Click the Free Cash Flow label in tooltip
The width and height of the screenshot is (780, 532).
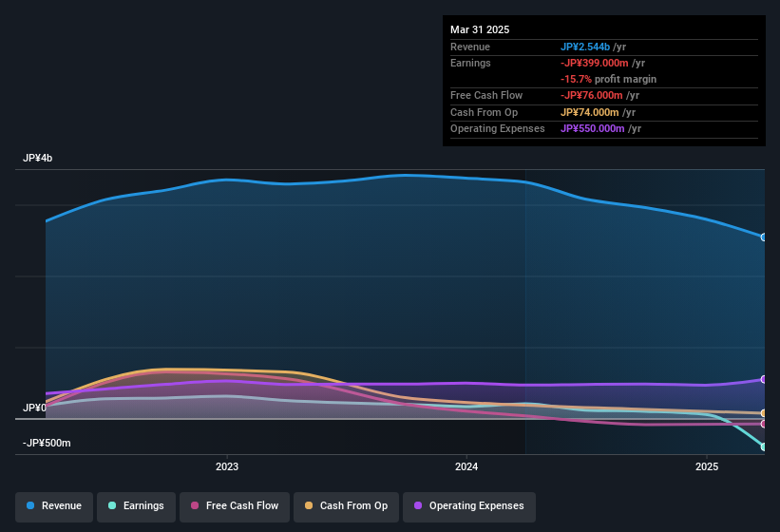pyautogui.click(x=486, y=95)
